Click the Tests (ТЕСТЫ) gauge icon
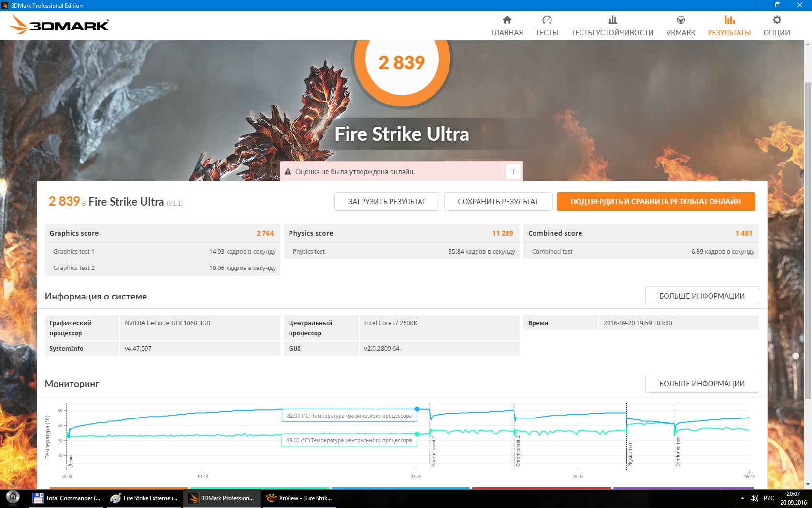Viewport: 812px width, 508px height. point(547,20)
